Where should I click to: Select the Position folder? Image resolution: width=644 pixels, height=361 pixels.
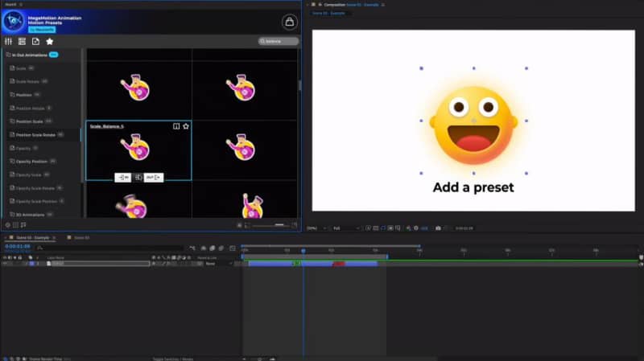pos(24,95)
